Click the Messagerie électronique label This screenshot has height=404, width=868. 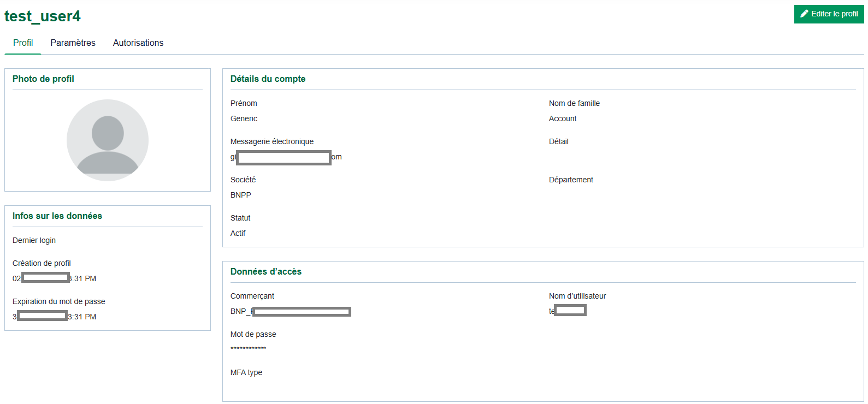point(272,141)
